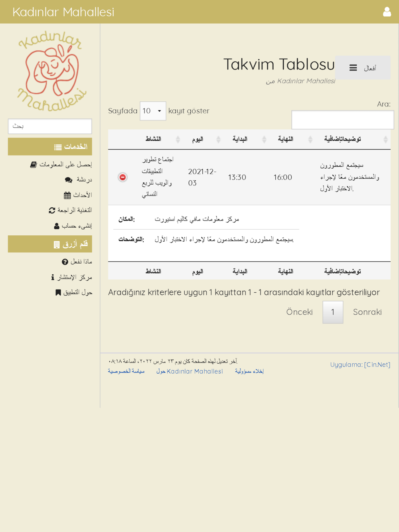Open the Kadınlar Mahallesi site title

(x=63, y=12)
